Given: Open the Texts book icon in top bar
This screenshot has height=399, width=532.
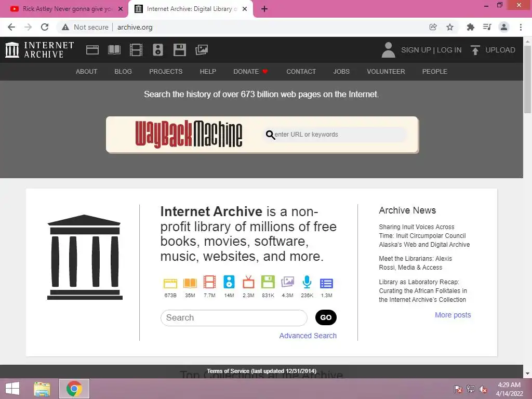Looking at the screenshot, I should click(x=114, y=50).
